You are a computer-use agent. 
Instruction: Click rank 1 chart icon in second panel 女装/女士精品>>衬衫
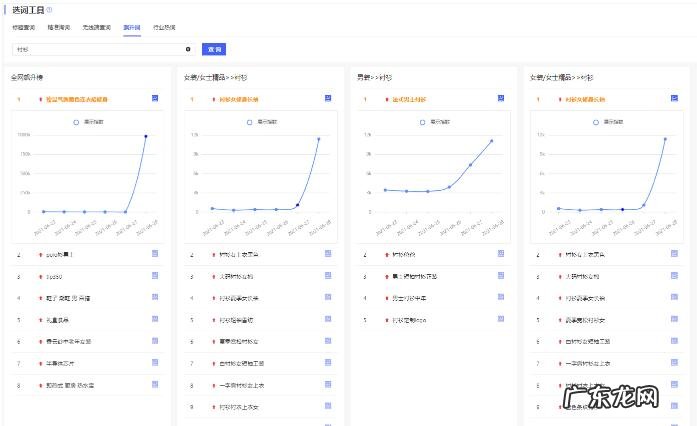tap(328, 98)
